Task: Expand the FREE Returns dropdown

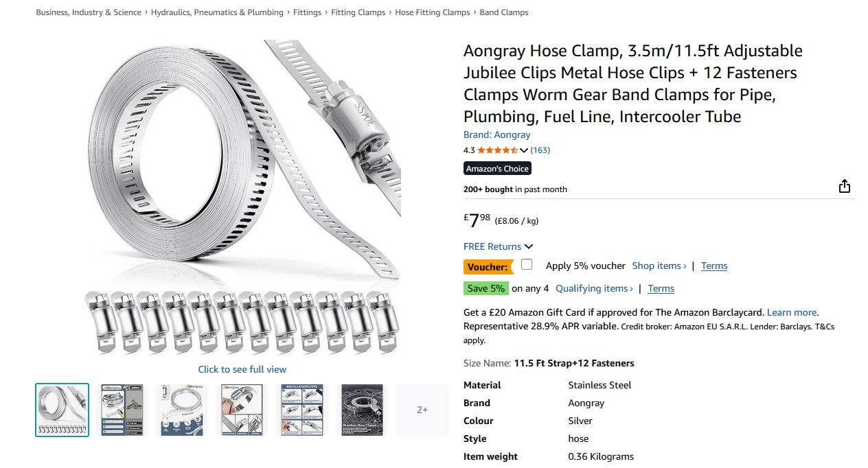Action: coord(499,246)
